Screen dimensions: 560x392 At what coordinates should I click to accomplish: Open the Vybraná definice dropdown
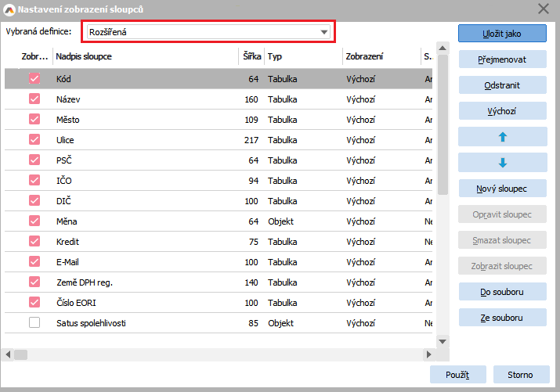point(324,32)
